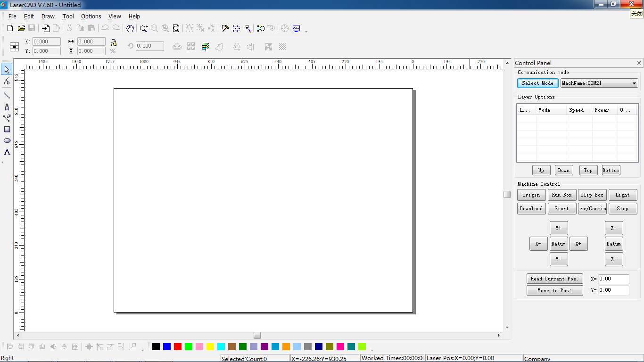Expand the color palette overflow arrow

tap(372, 350)
